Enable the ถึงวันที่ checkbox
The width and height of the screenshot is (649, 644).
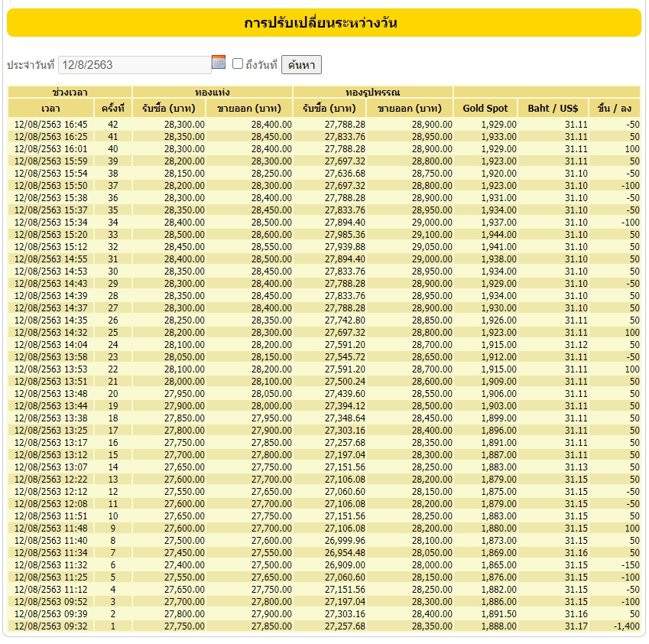[x=238, y=63]
